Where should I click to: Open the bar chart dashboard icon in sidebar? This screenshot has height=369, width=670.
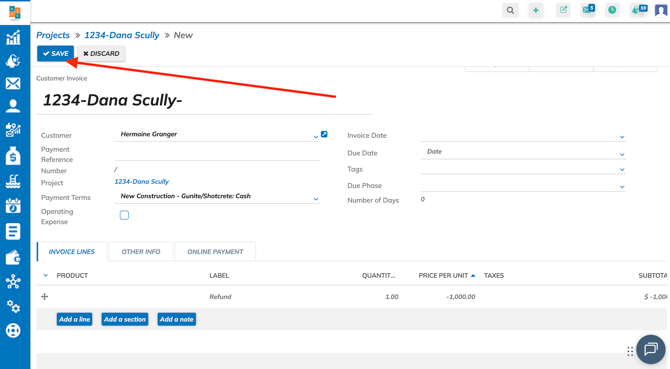click(x=13, y=38)
